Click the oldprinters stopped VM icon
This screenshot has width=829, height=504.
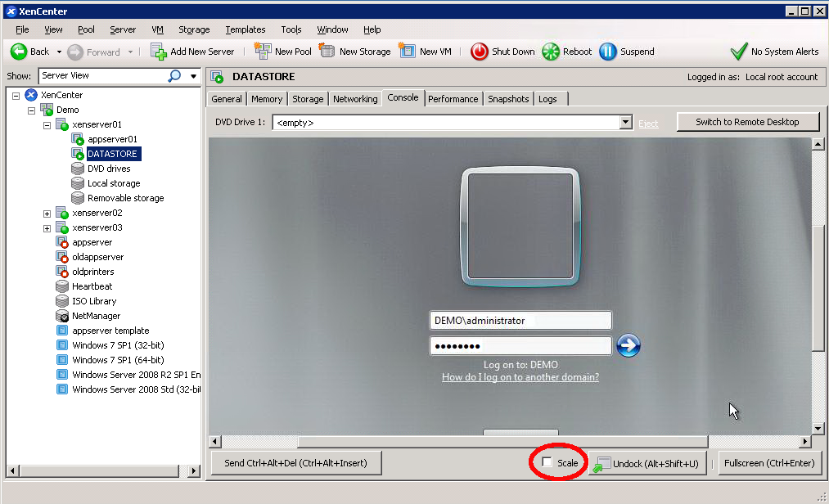[x=62, y=272]
